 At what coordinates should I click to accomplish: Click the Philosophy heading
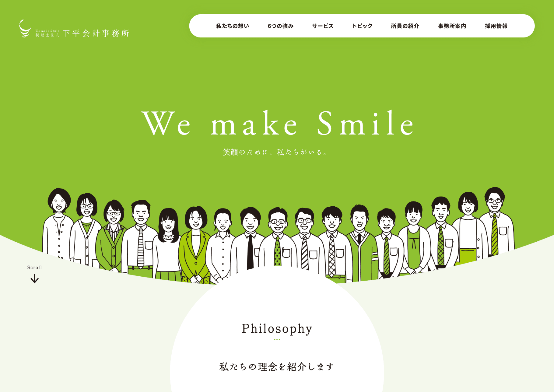[277, 329]
